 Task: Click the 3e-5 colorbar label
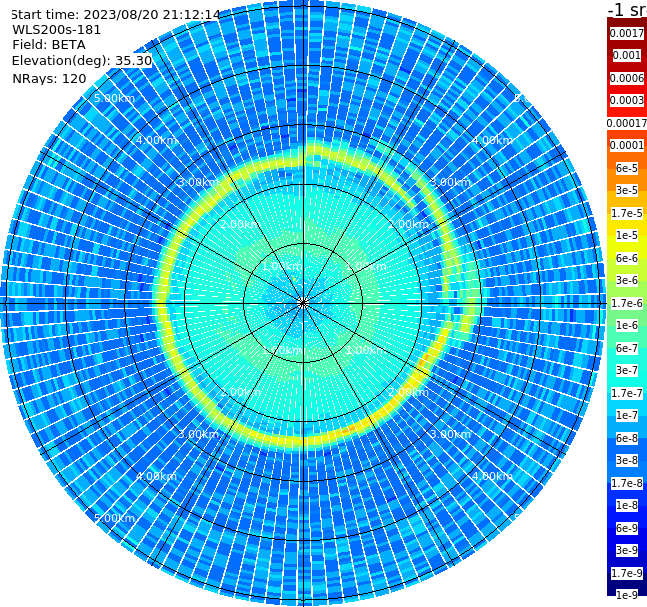627,190
